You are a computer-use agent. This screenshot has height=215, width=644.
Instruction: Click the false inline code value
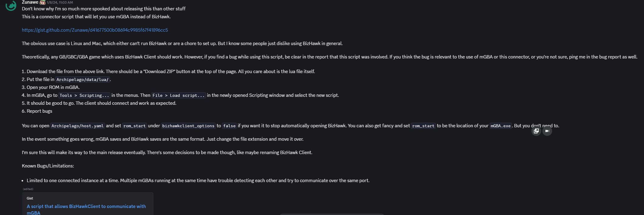(229, 126)
